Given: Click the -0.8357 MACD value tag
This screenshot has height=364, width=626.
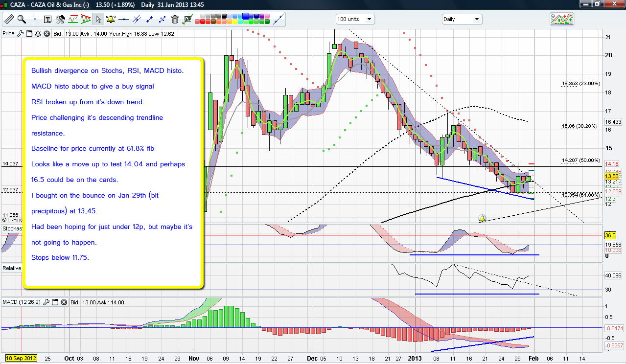Looking at the screenshot, I should (x=614, y=345).
